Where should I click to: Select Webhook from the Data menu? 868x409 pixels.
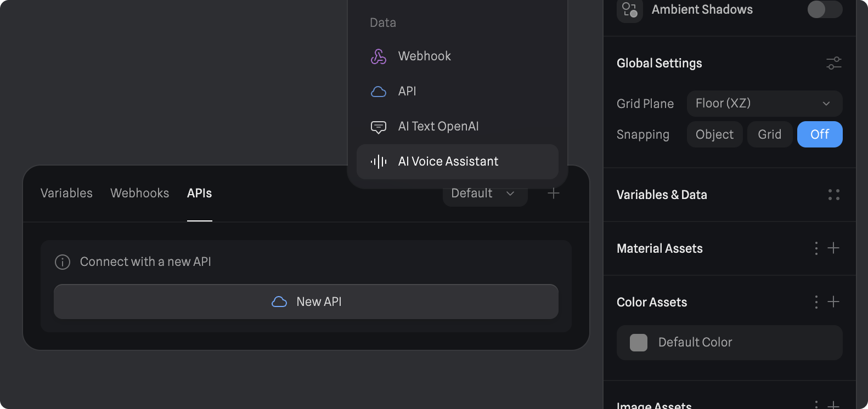coord(424,56)
